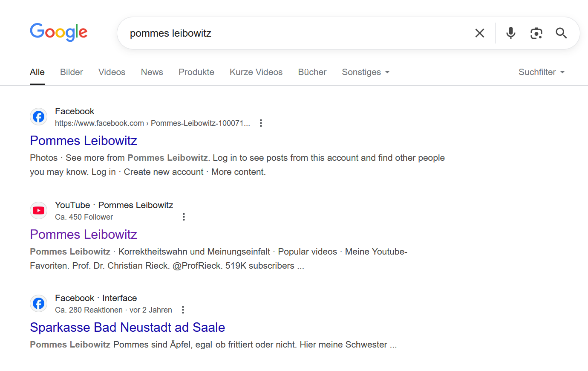This screenshot has height=371, width=588.
Task: Open three-dot menu for YouTube result
Action: click(184, 217)
